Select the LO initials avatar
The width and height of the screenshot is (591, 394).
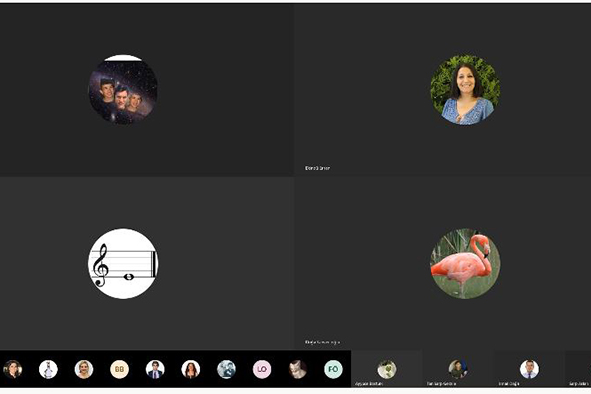(262, 369)
